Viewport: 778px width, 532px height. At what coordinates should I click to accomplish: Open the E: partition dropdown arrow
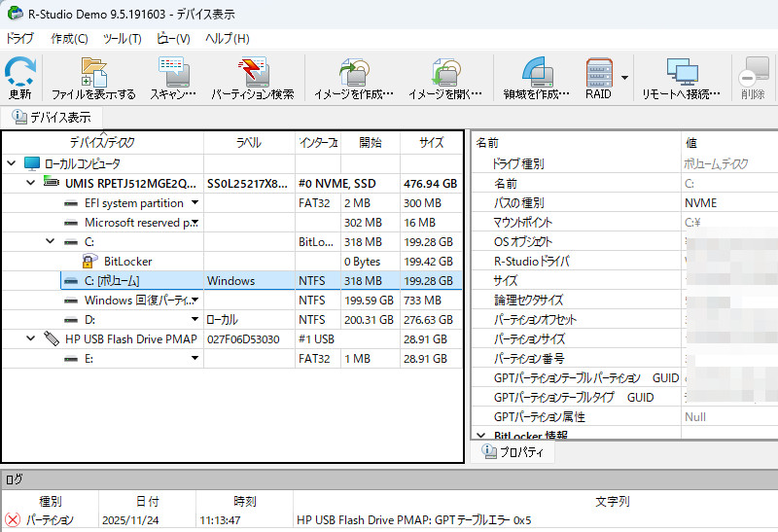[x=195, y=358]
